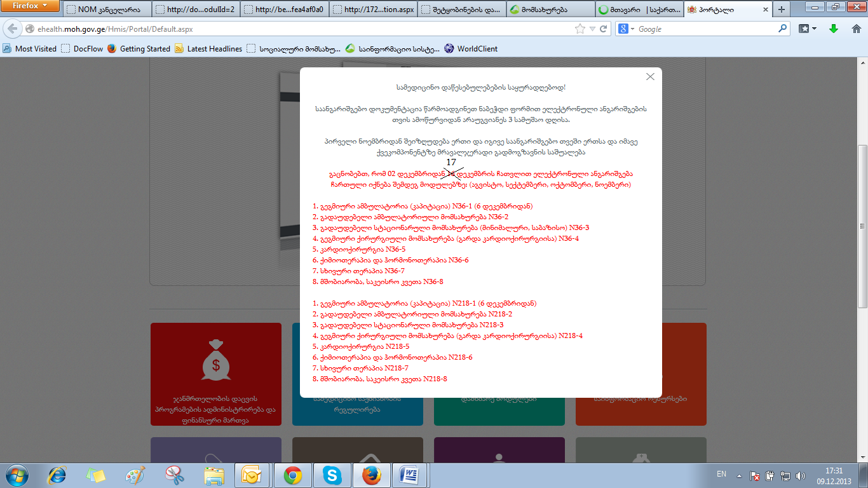Click the browser back arrow button
Image resolution: width=868 pixels, height=488 pixels.
(12, 29)
